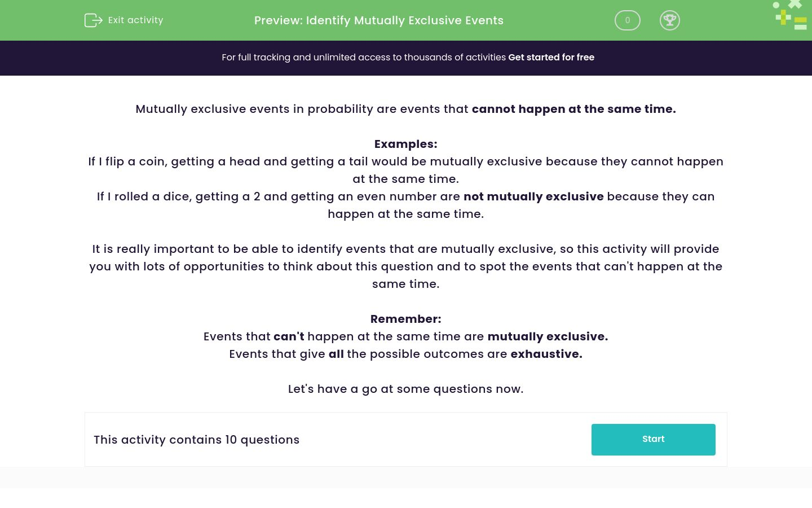Screen dimensions: 812x508
Task: Click the oval pill displaying zero points
Action: pos(628,20)
